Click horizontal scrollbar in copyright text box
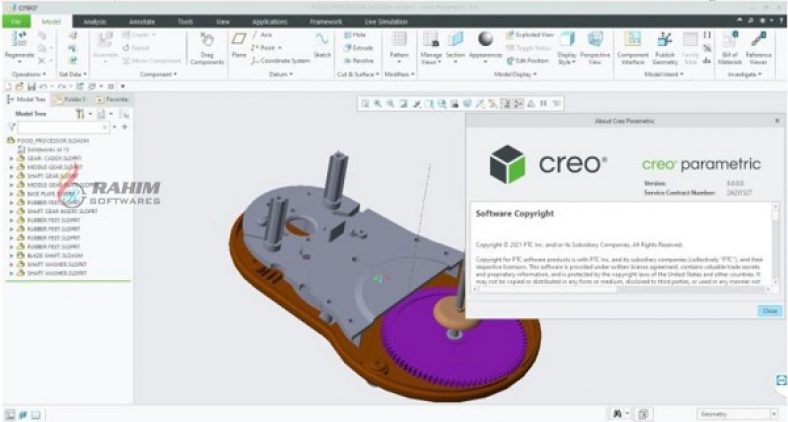 [622, 290]
